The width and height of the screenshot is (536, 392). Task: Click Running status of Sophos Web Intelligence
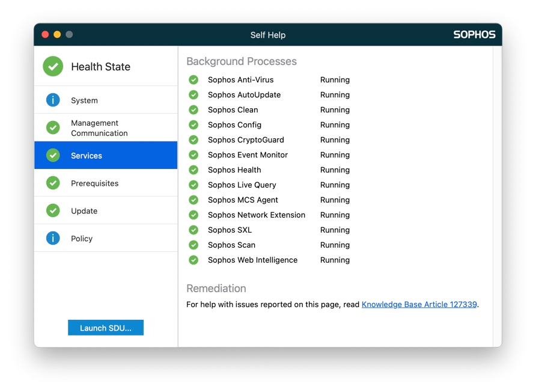335,260
